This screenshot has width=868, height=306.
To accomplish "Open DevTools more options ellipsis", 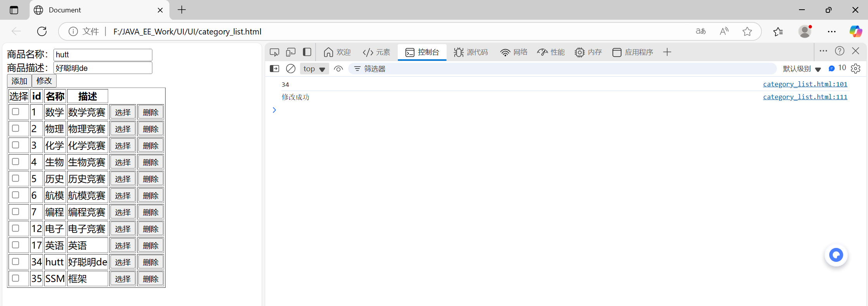I will [x=823, y=51].
